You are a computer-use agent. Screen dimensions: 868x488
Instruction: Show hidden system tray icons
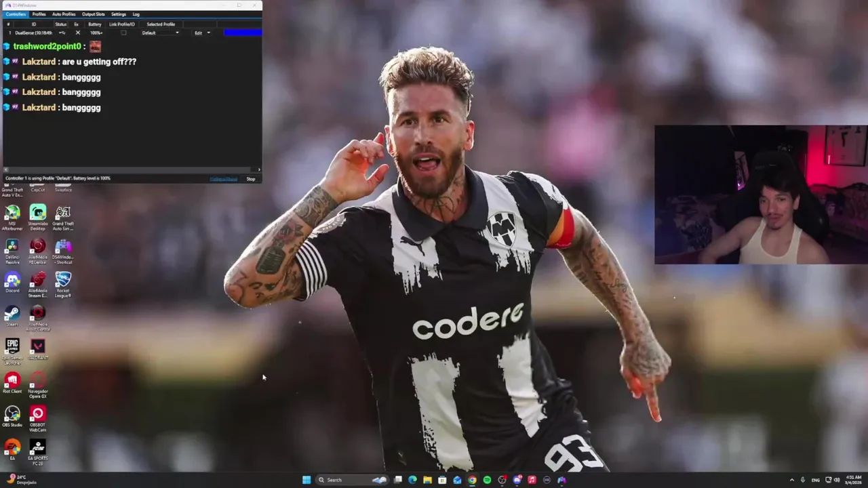point(791,480)
